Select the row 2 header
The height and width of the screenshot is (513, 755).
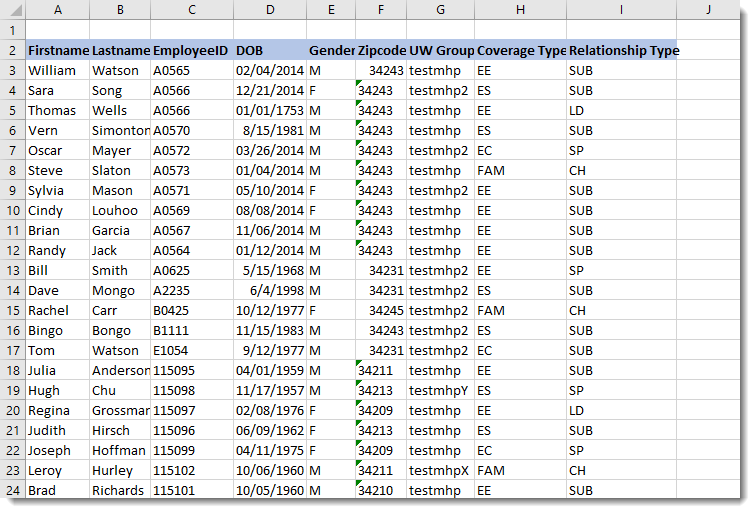tap(13, 50)
